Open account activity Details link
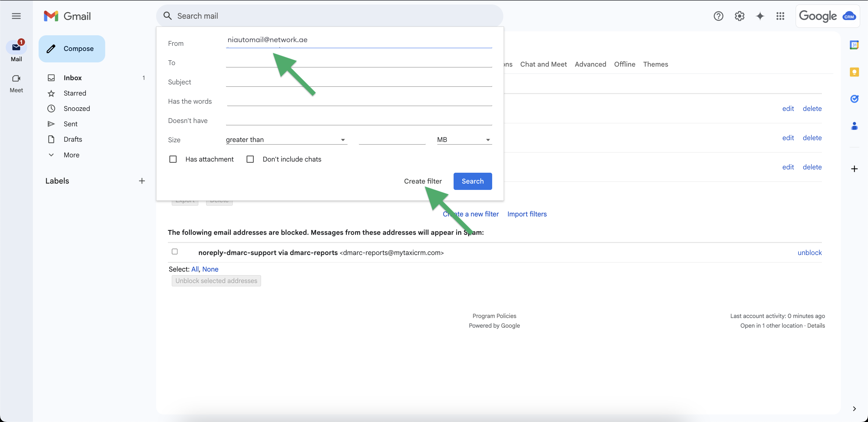This screenshot has width=868, height=422. click(816, 326)
